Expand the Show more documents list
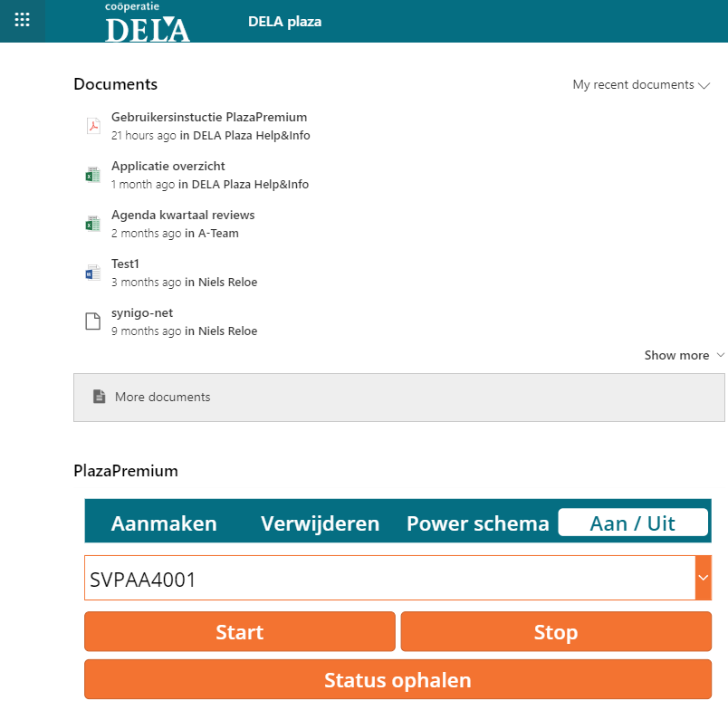This screenshot has width=728, height=710. coord(684,355)
